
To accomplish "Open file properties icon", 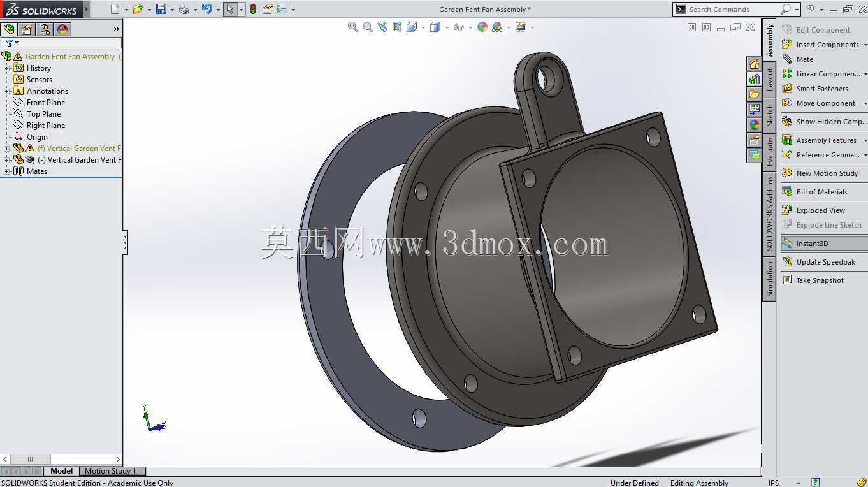I will click(x=268, y=9).
